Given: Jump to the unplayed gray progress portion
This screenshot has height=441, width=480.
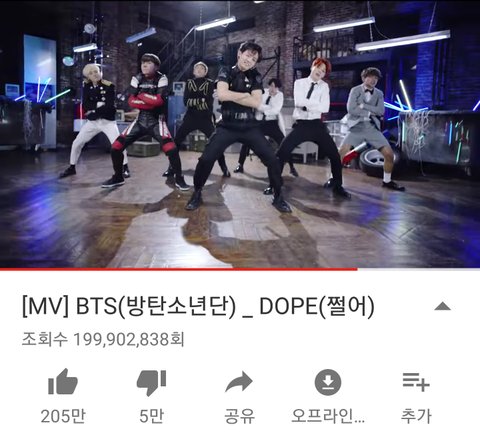Looking at the screenshot, I should [x=419, y=269].
